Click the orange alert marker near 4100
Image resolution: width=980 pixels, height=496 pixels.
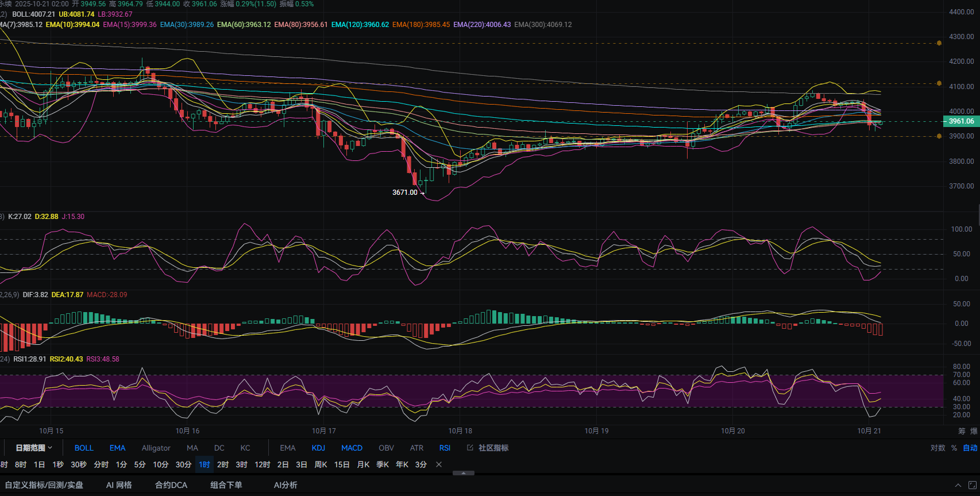pos(939,83)
